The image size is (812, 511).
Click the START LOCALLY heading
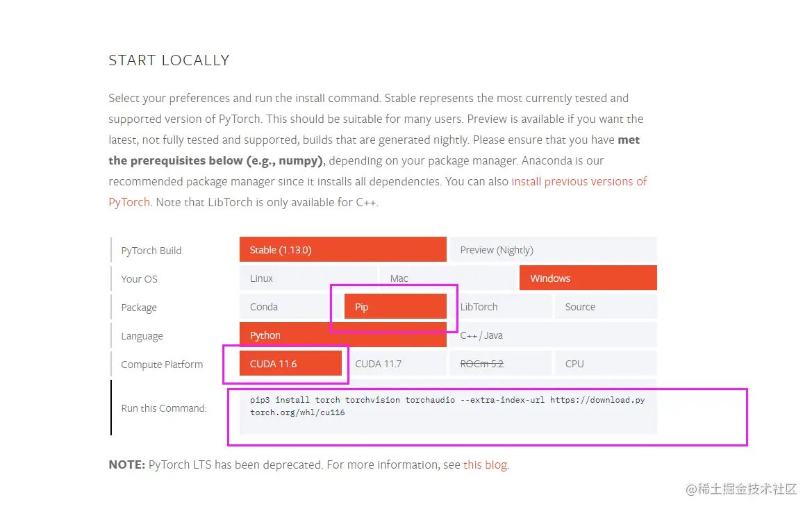pyautogui.click(x=169, y=60)
